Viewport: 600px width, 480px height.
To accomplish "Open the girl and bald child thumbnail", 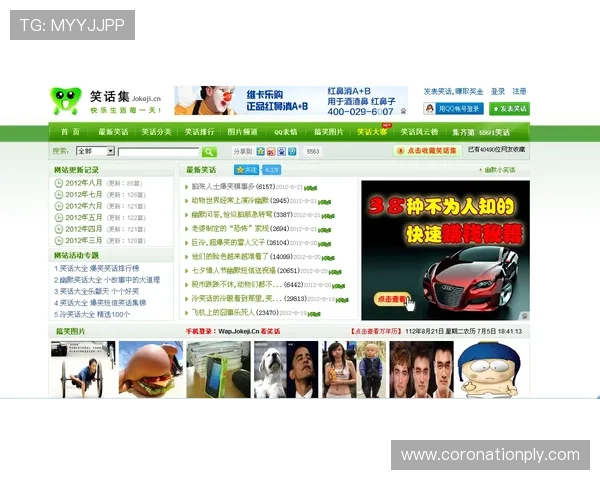I will tap(354, 370).
